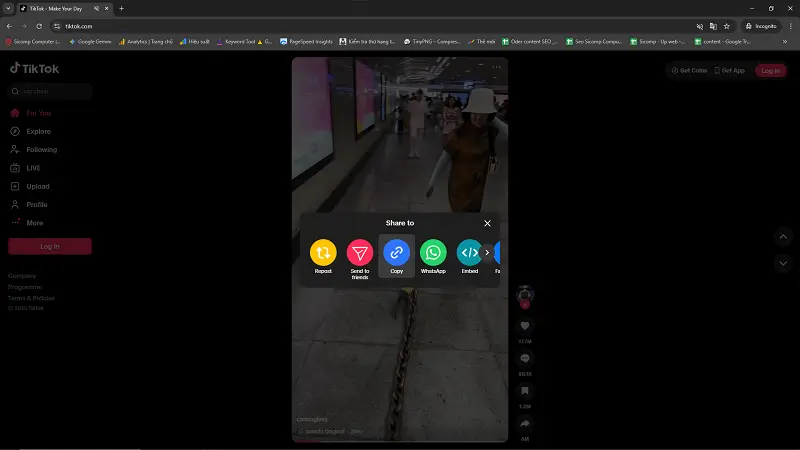Open the Keyword Tool bookmark
The image size is (800, 450).
click(244, 42)
